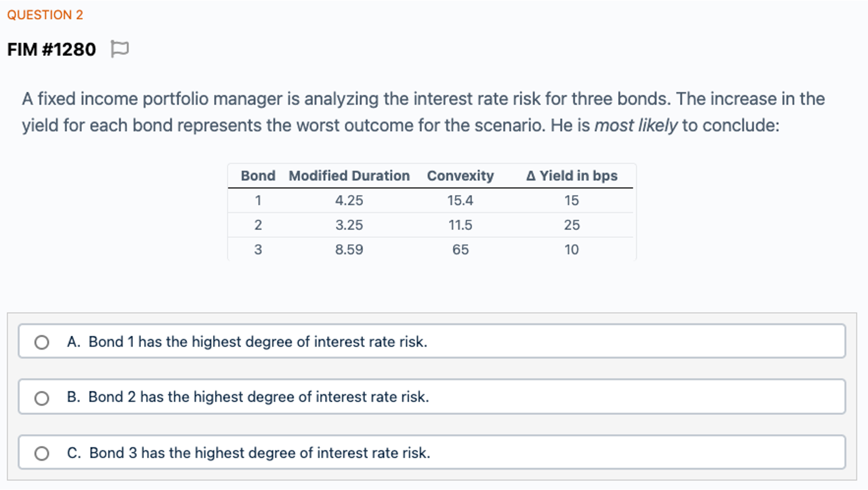The height and width of the screenshot is (490, 868).
Task: Click modified duration value 8.59
Action: click(349, 249)
